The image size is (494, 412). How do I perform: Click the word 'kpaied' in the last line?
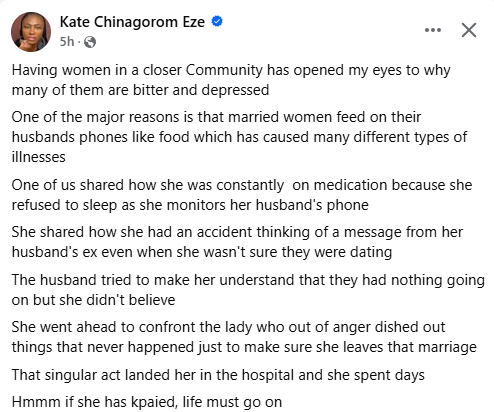[x=154, y=402]
